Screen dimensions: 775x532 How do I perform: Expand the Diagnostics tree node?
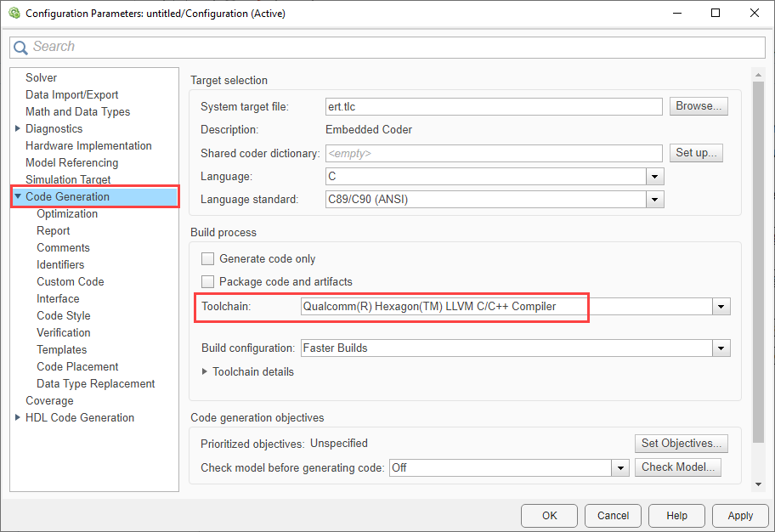coord(18,129)
